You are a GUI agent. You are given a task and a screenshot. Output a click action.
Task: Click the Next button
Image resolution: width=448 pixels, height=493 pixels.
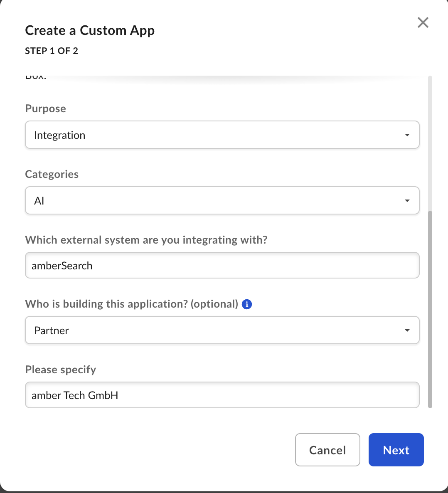396,450
